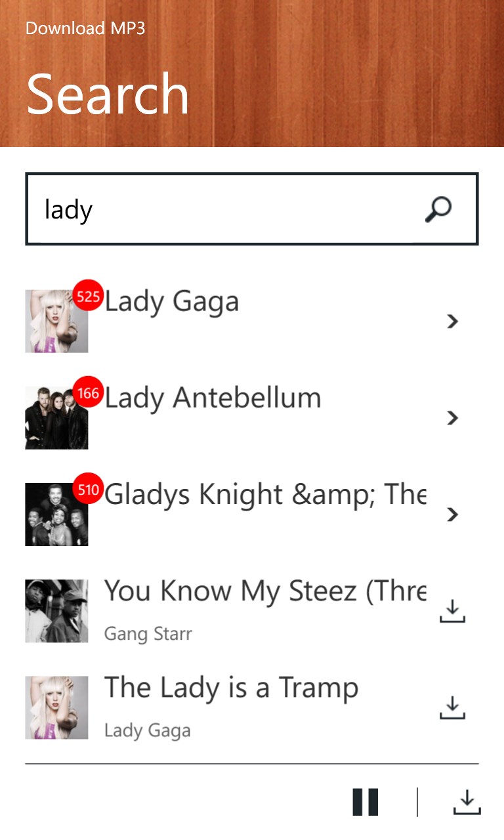Focus the search field containing "lady"
The width and height of the screenshot is (504, 840).
[223, 209]
